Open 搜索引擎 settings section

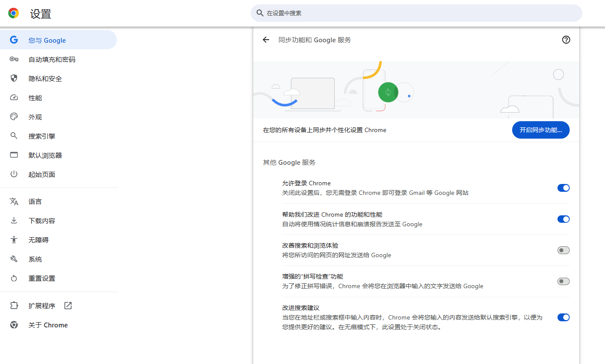coord(58,136)
